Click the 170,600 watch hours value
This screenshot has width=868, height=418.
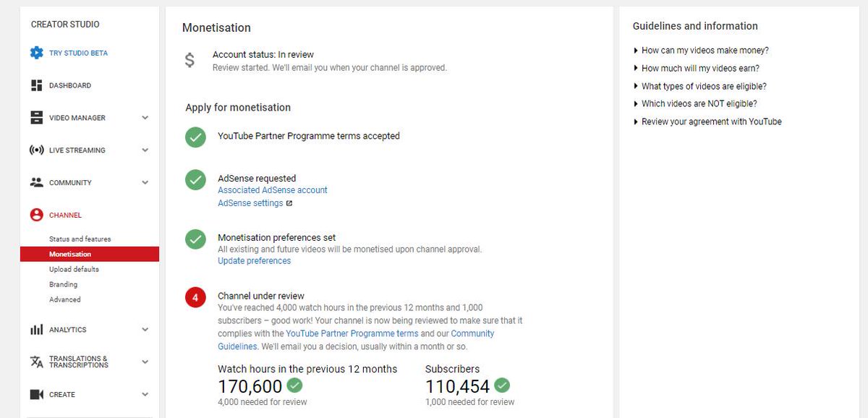(250, 387)
